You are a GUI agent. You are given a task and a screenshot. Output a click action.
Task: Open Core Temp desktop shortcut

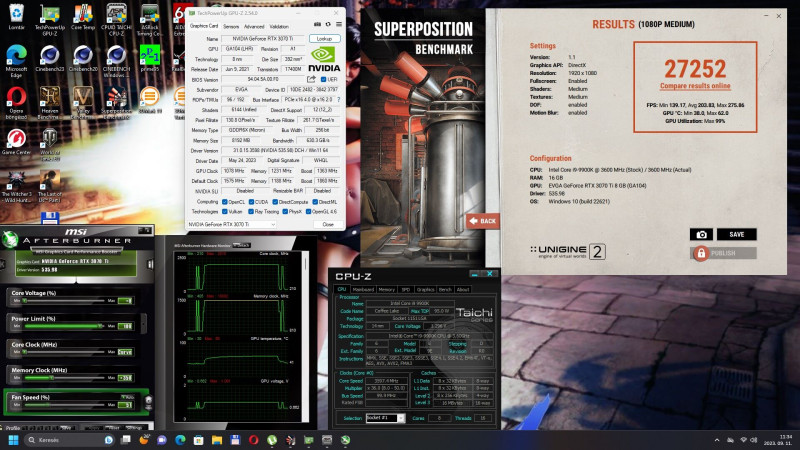coord(83,16)
